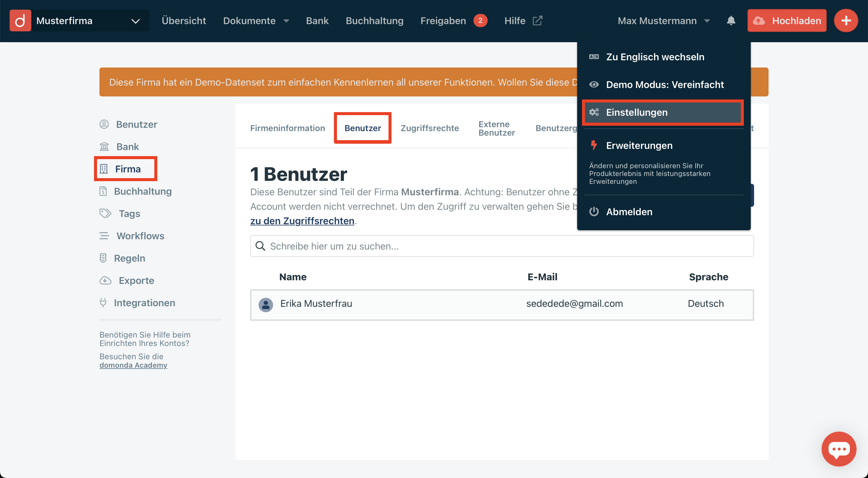Viewport: 868px width, 478px height.
Task: Click the Sprache column header
Action: pos(708,277)
